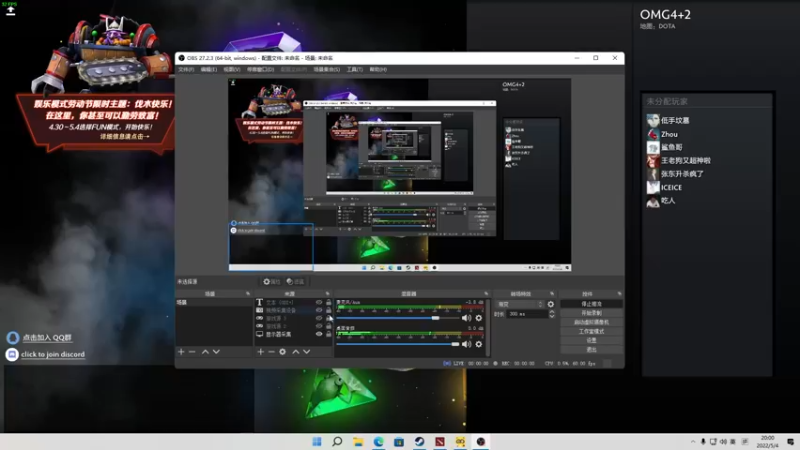The width and height of the screenshot is (800, 450).
Task: Click the Discord icon in Dota client
Action: click(x=12, y=354)
